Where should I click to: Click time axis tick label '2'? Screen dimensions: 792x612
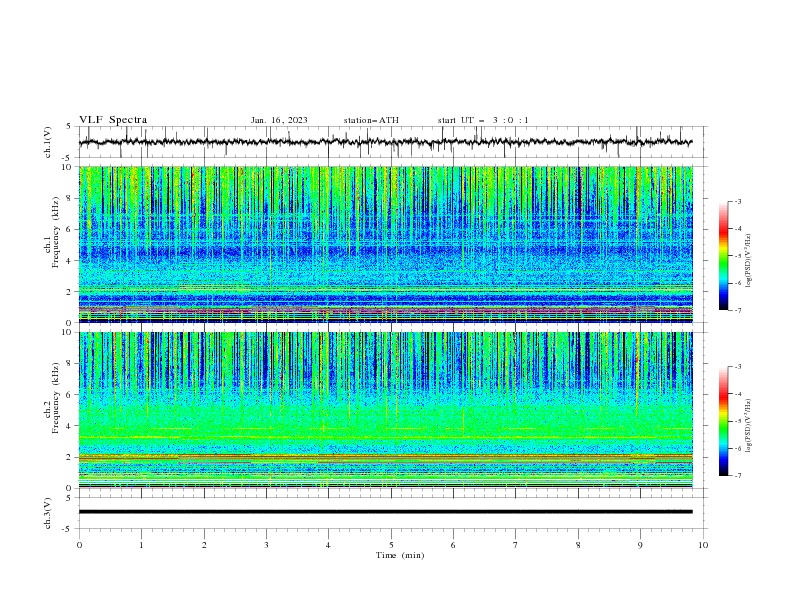[204, 545]
